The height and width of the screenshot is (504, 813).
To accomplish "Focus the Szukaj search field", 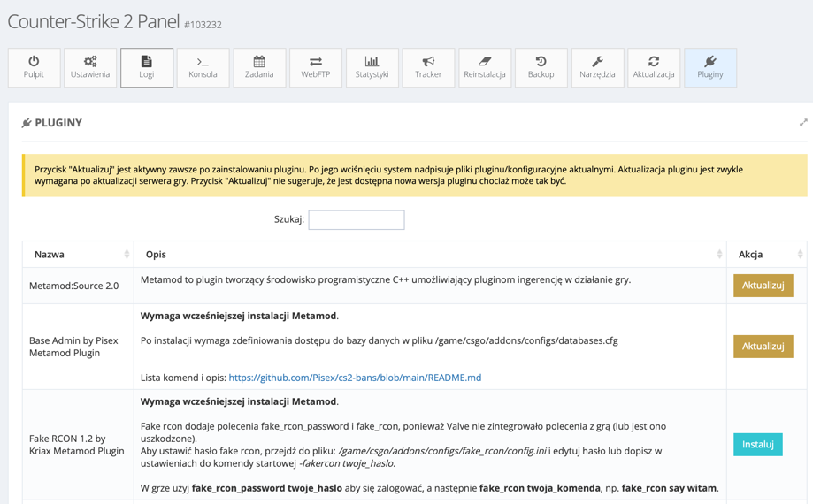I will 356,219.
